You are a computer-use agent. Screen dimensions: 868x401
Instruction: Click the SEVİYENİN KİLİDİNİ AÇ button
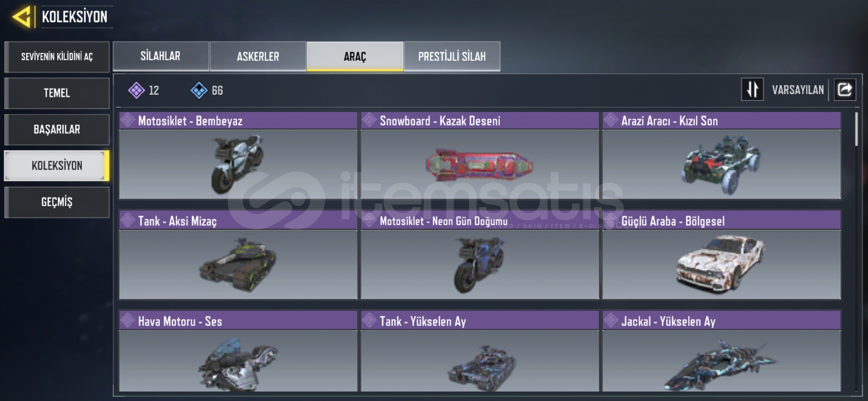(57, 57)
